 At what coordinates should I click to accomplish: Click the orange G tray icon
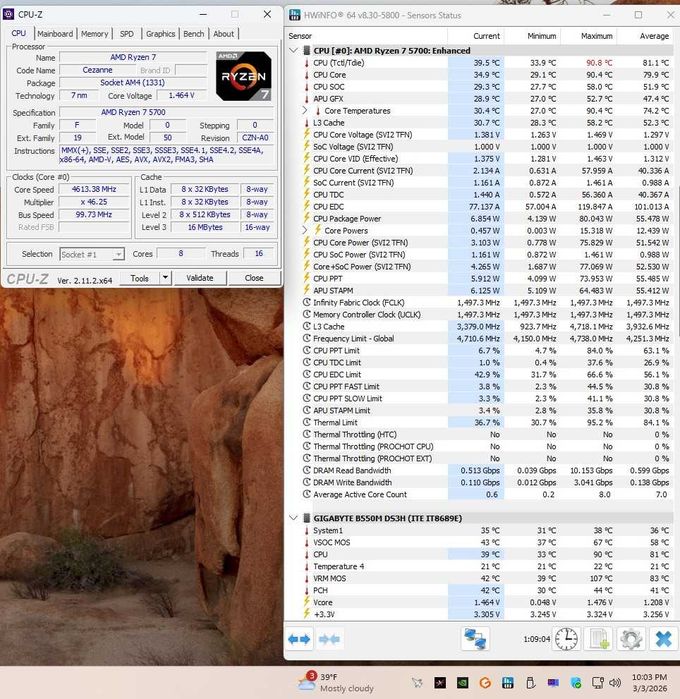pyautogui.click(x=485, y=683)
